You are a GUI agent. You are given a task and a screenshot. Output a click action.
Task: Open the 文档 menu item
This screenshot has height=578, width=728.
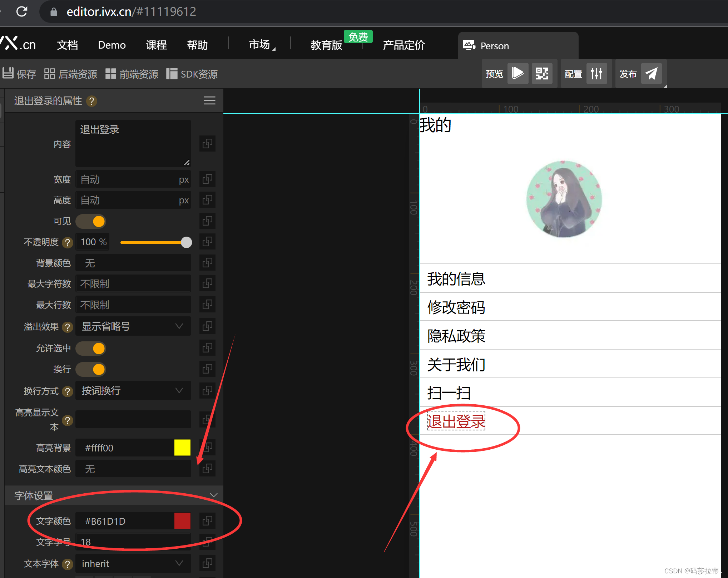pyautogui.click(x=67, y=45)
